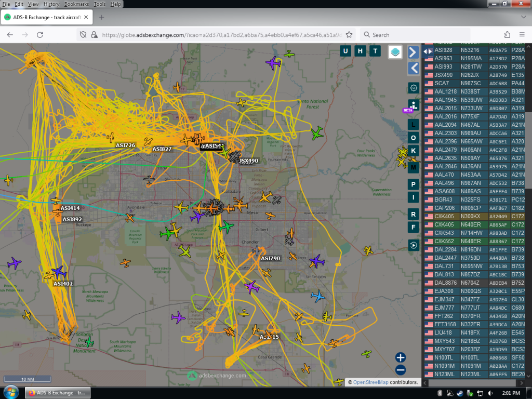The height and width of the screenshot is (399, 532).
Task: Open the map layers selector icon
Action: point(395,52)
